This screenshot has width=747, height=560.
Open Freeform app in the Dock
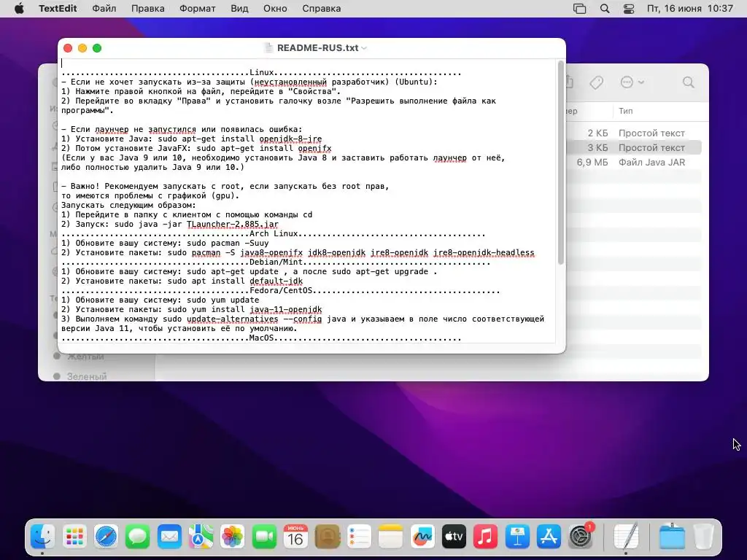(422, 536)
